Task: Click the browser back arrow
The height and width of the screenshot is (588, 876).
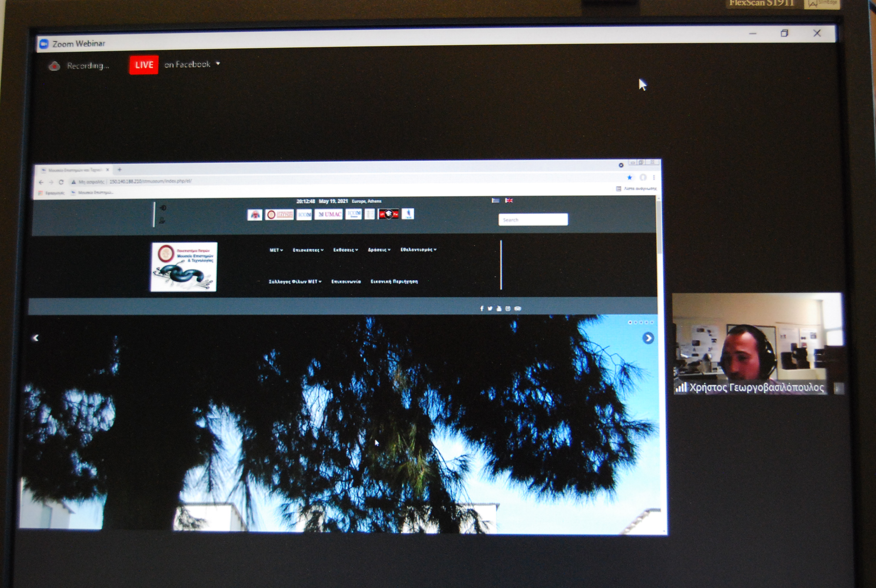Action: click(41, 182)
